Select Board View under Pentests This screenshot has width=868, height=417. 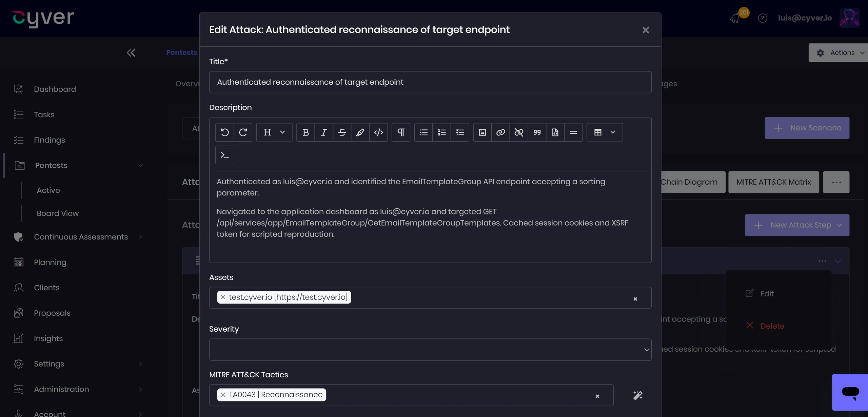(58, 213)
